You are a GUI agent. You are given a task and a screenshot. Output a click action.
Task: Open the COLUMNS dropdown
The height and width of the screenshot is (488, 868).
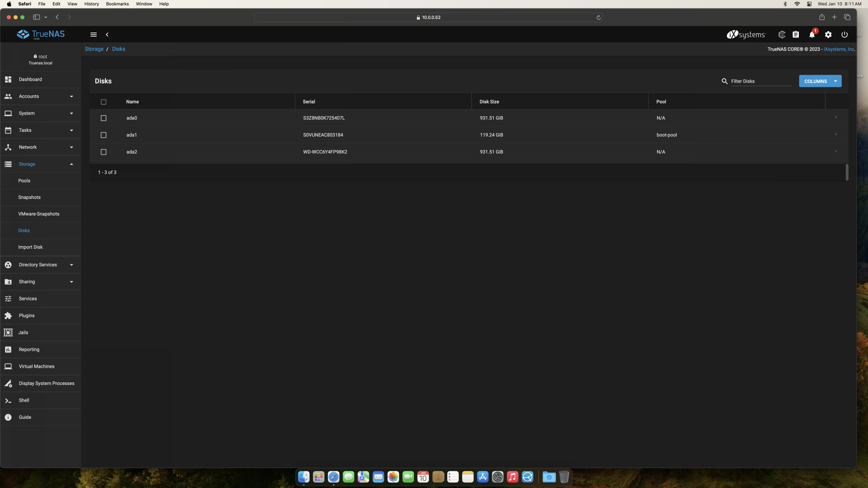click(820, 81)
